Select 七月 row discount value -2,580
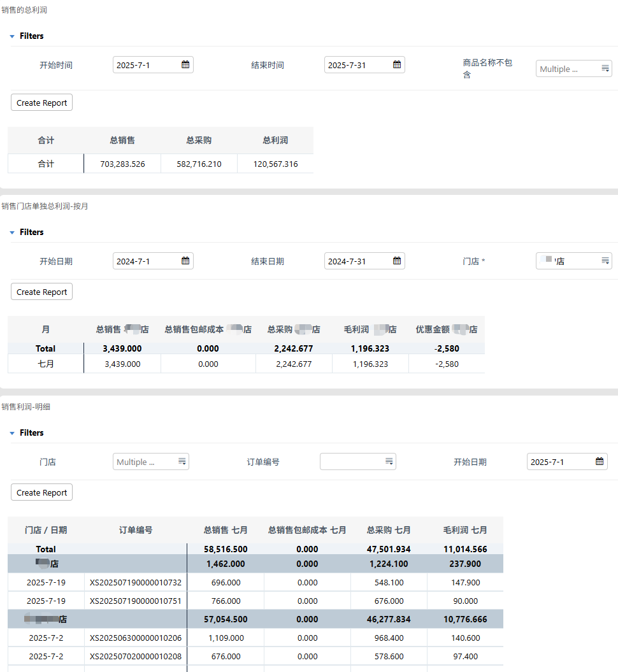The width and height of the screenshot is (618, 672). coord(447,364)
